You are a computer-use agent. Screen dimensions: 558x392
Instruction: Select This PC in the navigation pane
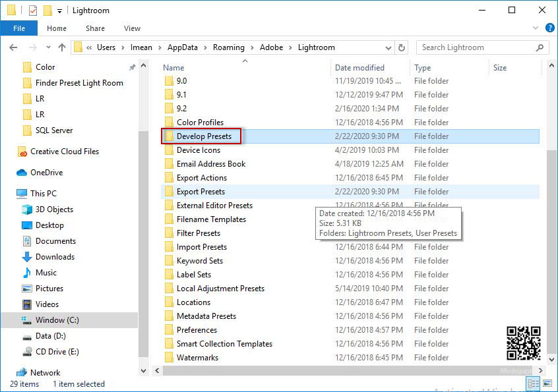coord(37,193)
